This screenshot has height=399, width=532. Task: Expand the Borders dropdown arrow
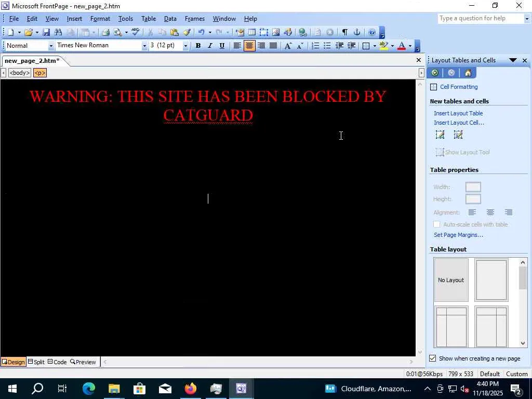click(x=375, y=46)
